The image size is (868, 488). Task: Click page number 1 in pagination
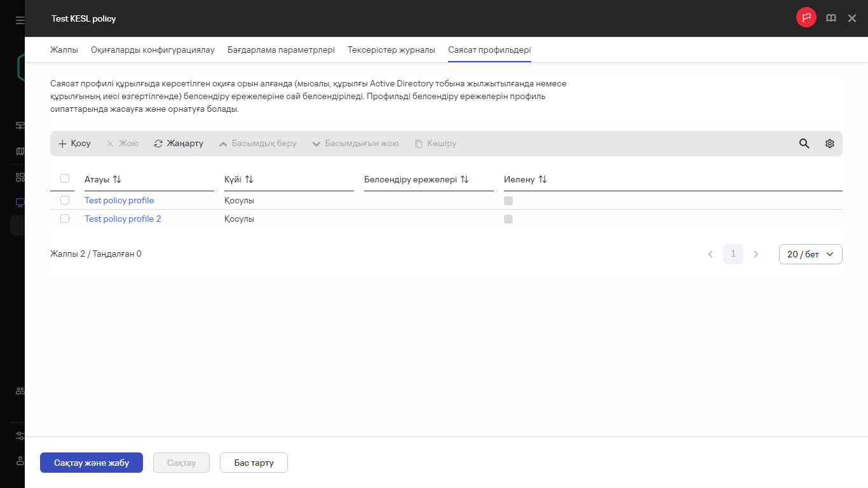tap(733, 254)
